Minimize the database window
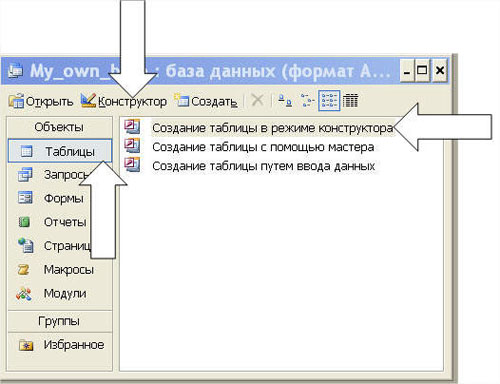This screenshot has height=384, width=500. click(x=407, y=71)
